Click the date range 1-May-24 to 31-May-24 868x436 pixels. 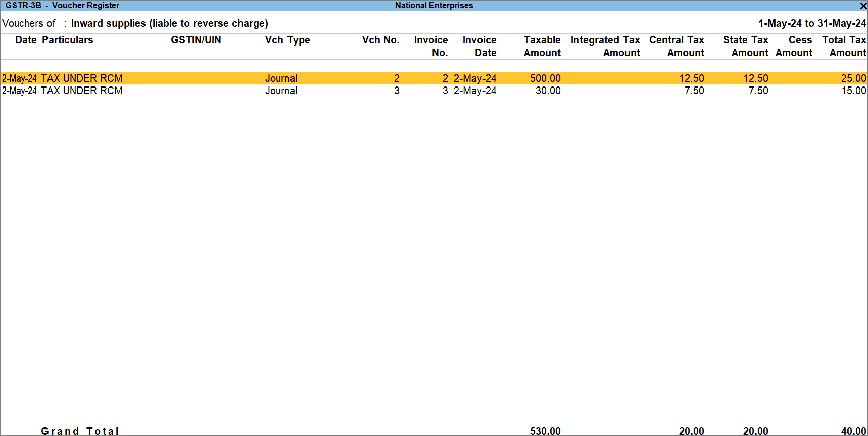pyautogui.click(x=812, y=23)
